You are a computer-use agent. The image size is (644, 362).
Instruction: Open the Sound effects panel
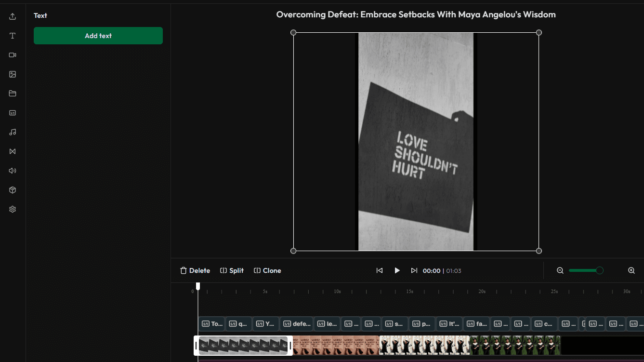click(x=12, y=170)
